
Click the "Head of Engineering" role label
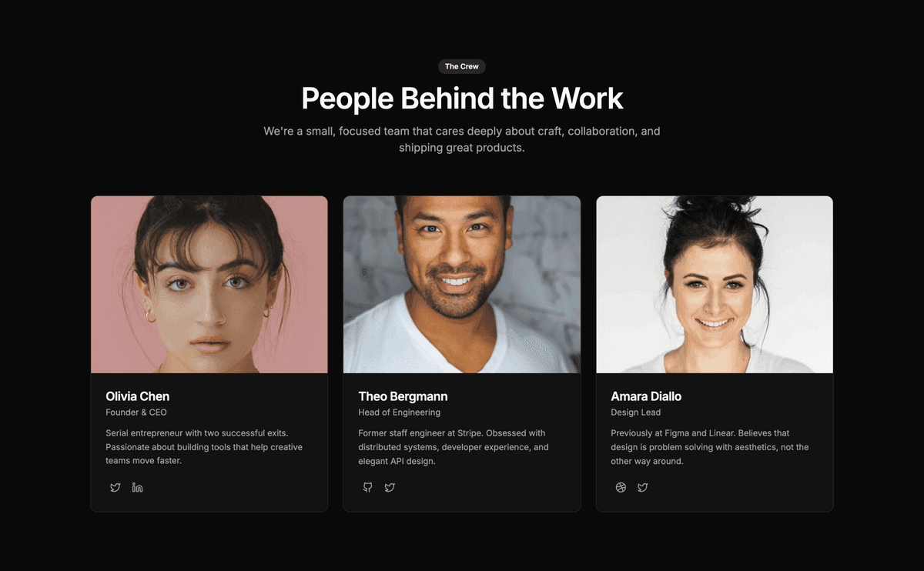400,412
